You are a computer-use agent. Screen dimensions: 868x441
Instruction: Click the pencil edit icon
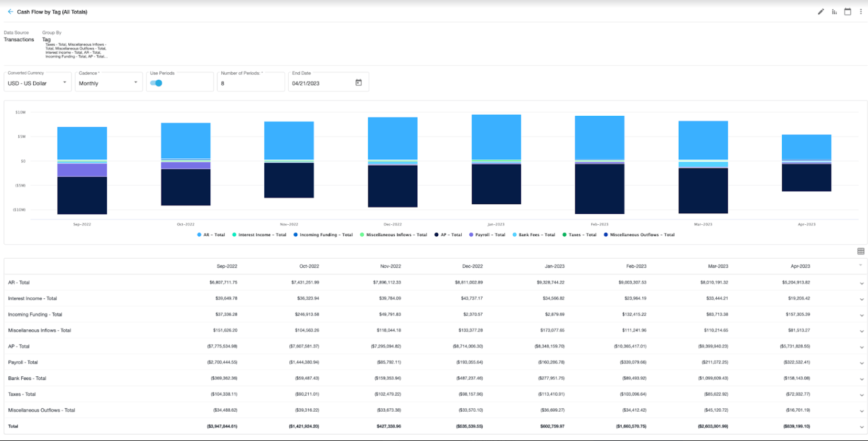[820, 11]
